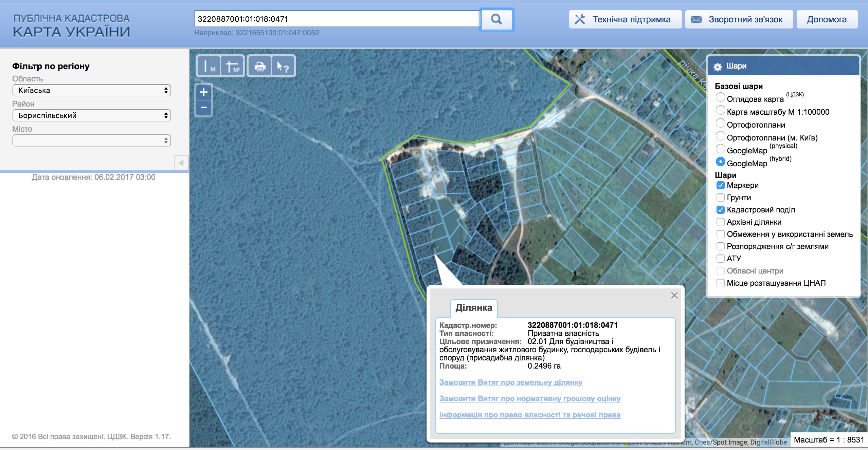Toggle the Архівні ділянки checkbox
Screen dimensions: 868x450
pos(720,222)
